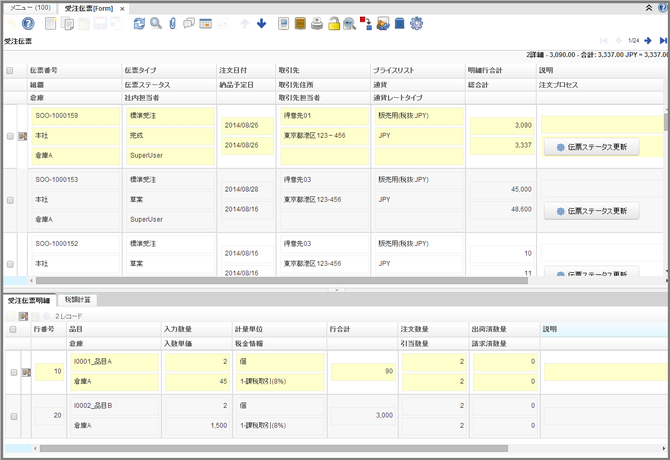Jump to next page with blue arrow

pos(648,41)
